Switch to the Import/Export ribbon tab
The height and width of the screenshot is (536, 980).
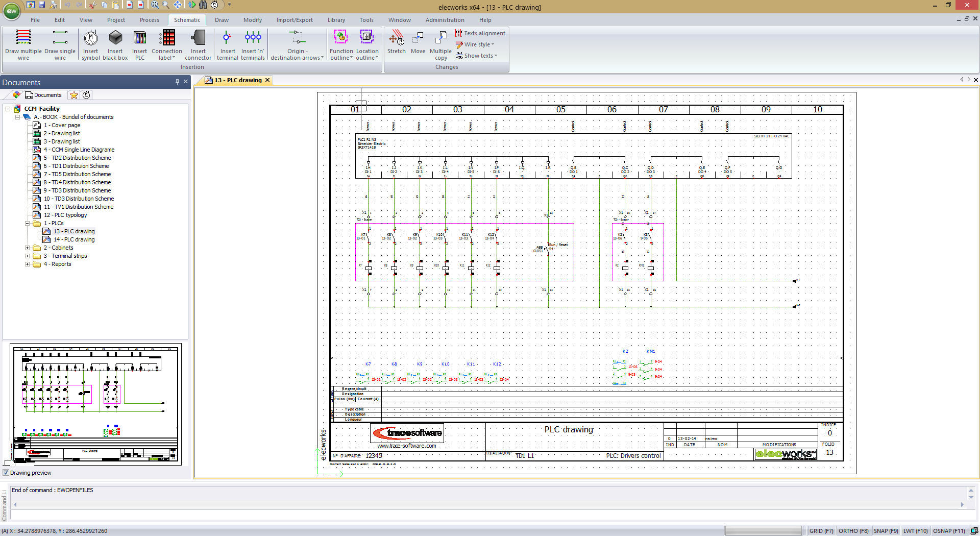pyautogui.click(x=295, y=20)
